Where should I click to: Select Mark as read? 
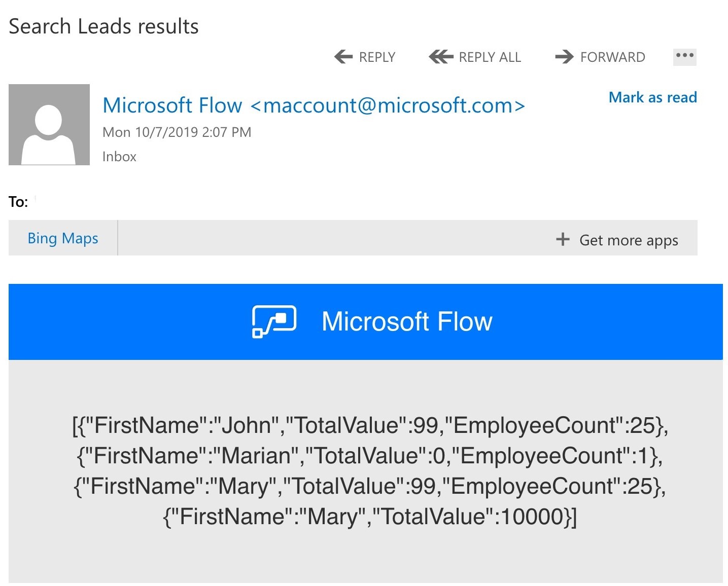pyautogui.click(x=652, y=97)
